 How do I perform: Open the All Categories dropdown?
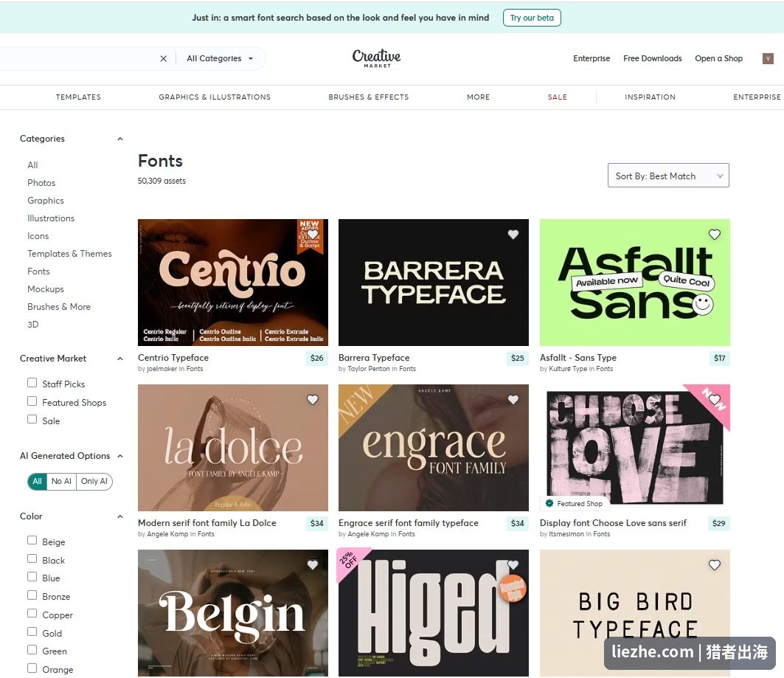coord(220,58)
